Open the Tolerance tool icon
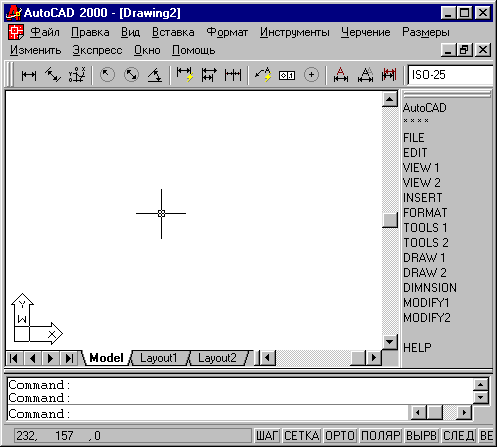 click(x=287, y=76)
